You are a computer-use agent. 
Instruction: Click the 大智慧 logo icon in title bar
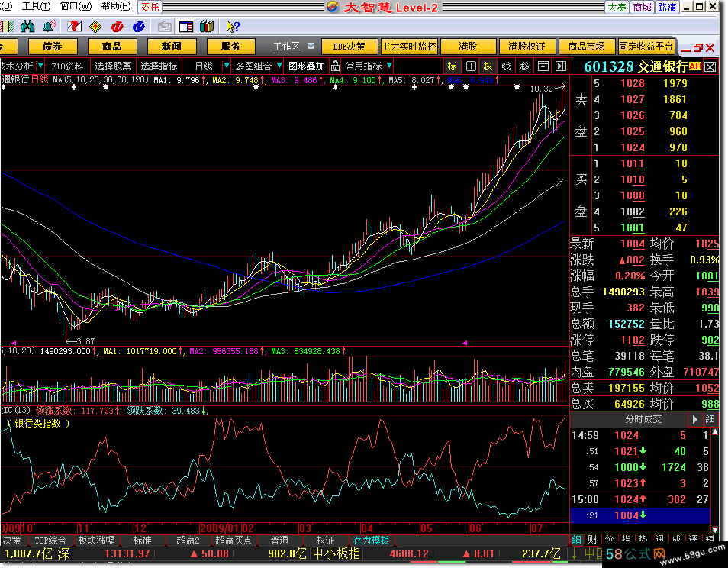point(333,7)
